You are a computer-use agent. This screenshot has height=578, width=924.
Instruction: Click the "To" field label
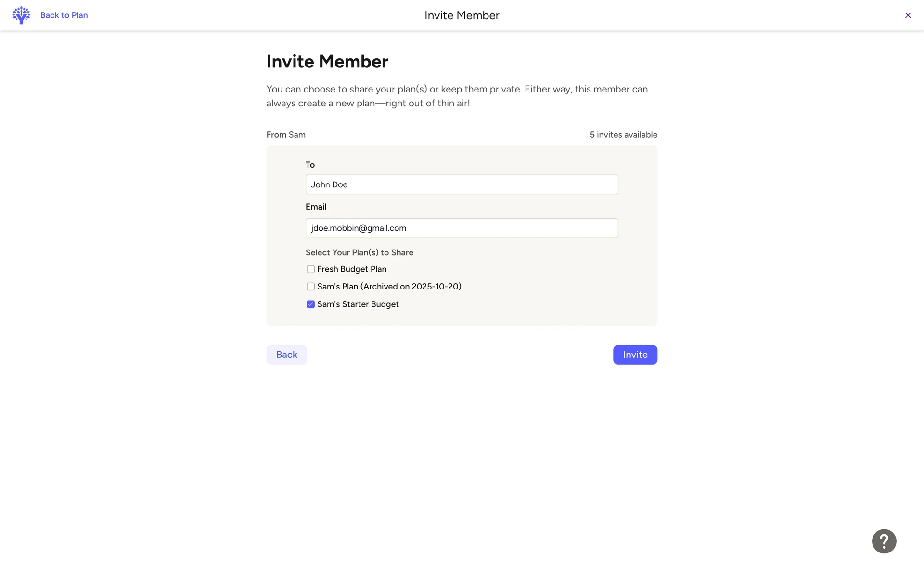[x=310, y=165]
